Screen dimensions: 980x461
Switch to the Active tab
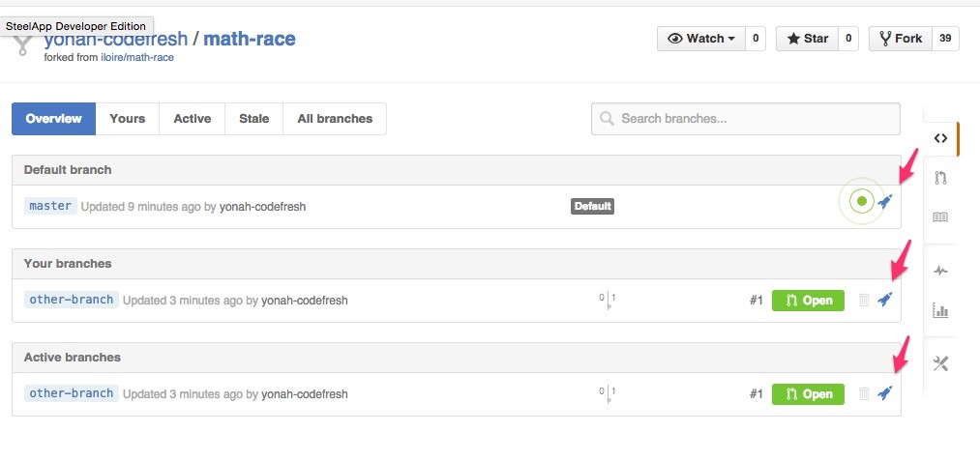click(x=192, y=119)
